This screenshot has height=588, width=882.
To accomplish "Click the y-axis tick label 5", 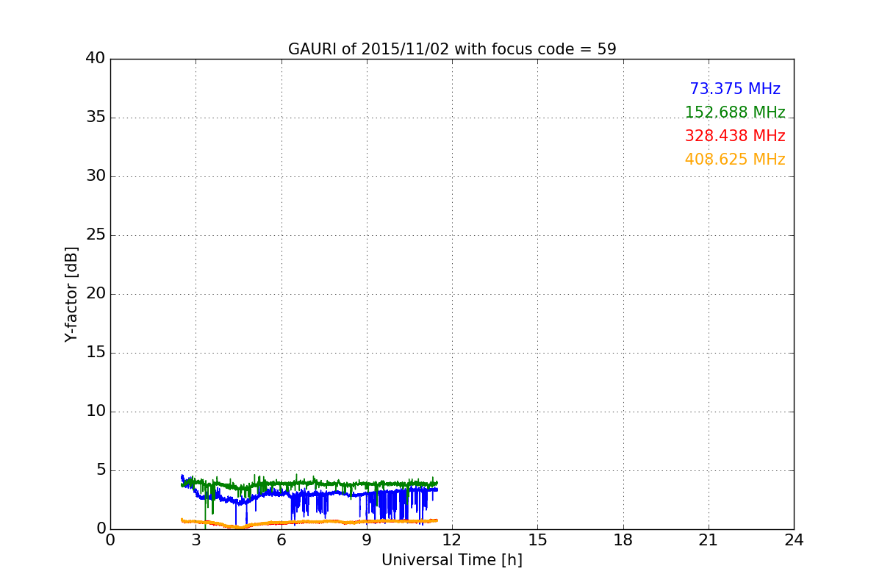I will pos(100,470).
